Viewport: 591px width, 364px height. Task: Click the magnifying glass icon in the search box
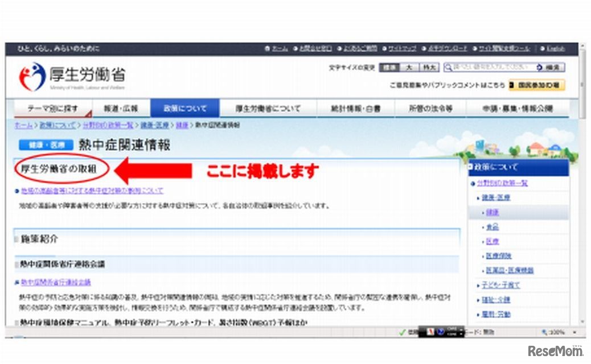[449, 67]
